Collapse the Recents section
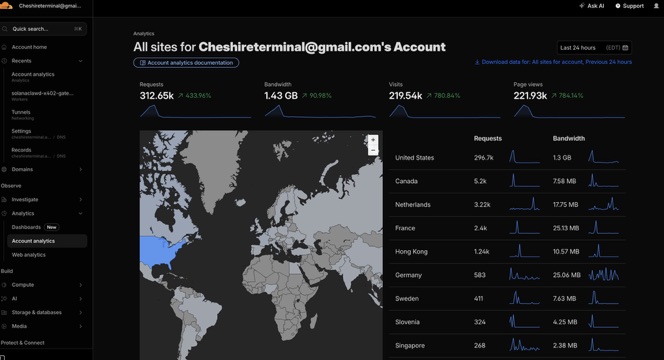The image size is (664, 360). tap(80, 61)
